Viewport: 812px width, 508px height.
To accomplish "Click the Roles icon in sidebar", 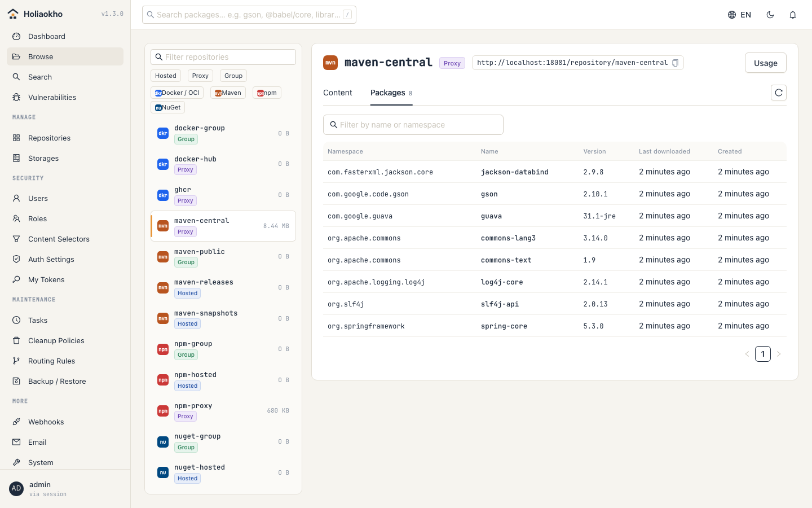I will pyautogui.click(x=16, y=218).
